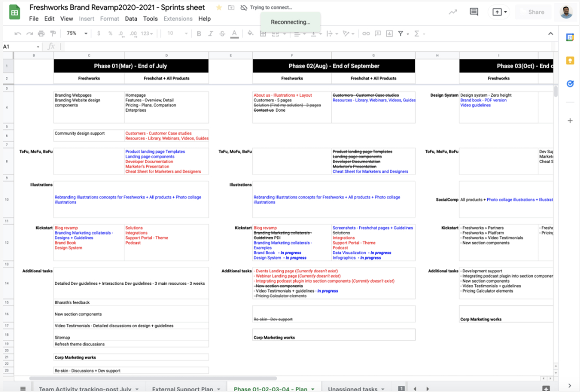Viewport: 580px width, 392px height.
Task: Collapse the menus with the up chevron
Action: 550,34
